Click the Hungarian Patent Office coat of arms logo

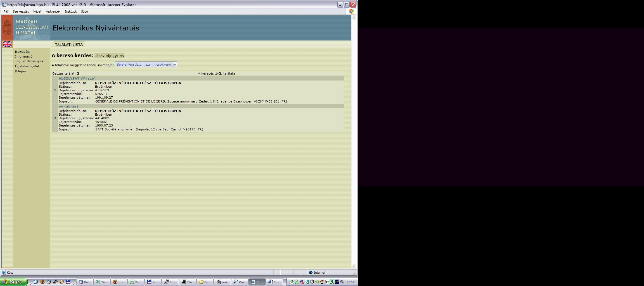pyautogui.click(x=7, y=27)
